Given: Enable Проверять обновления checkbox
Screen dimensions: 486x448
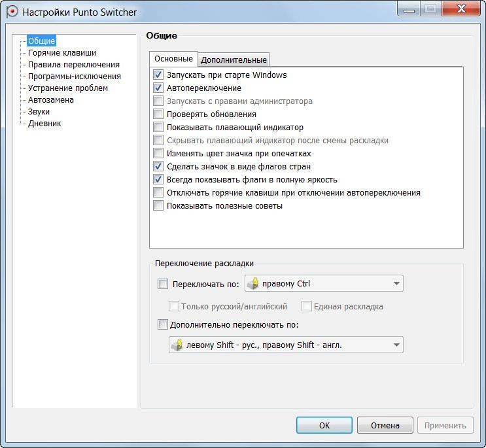Looking at the screenshot, I should [158, 114].
